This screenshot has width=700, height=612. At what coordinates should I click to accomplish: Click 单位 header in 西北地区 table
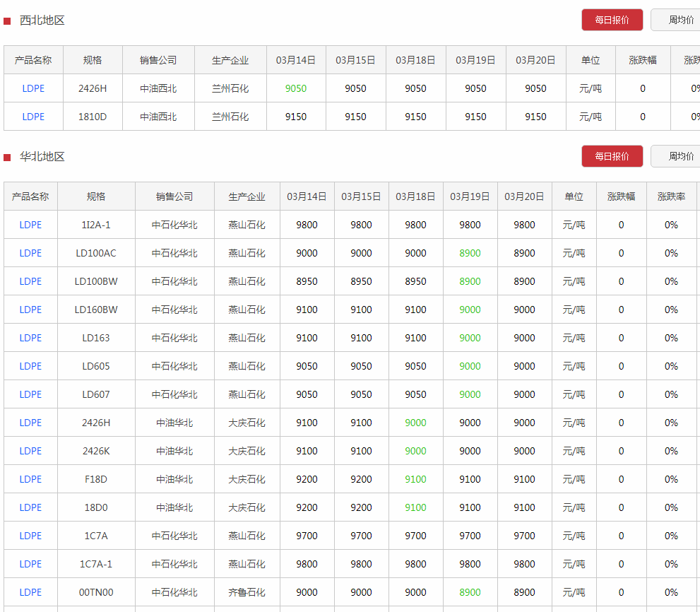click(591, 60)
